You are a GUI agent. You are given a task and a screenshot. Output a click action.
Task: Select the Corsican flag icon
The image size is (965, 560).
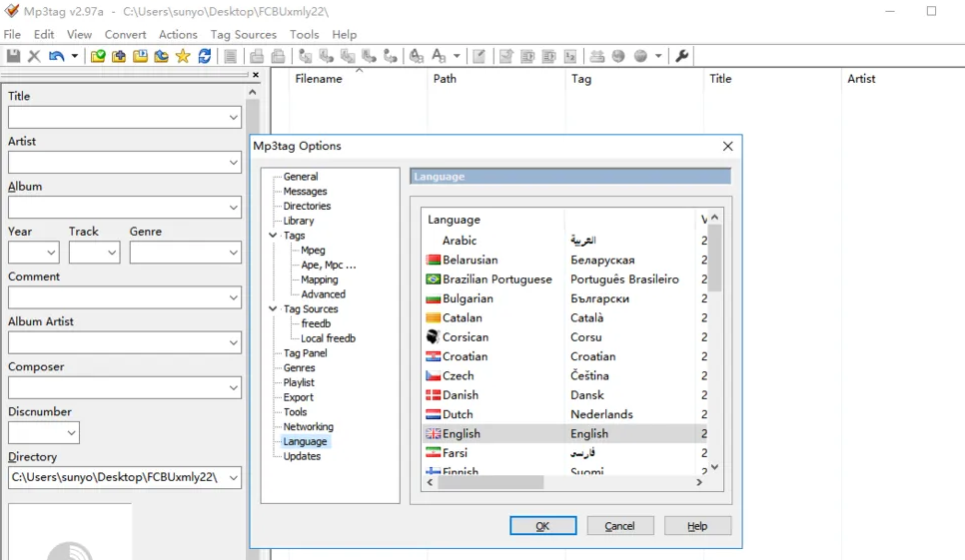point(434,336)
